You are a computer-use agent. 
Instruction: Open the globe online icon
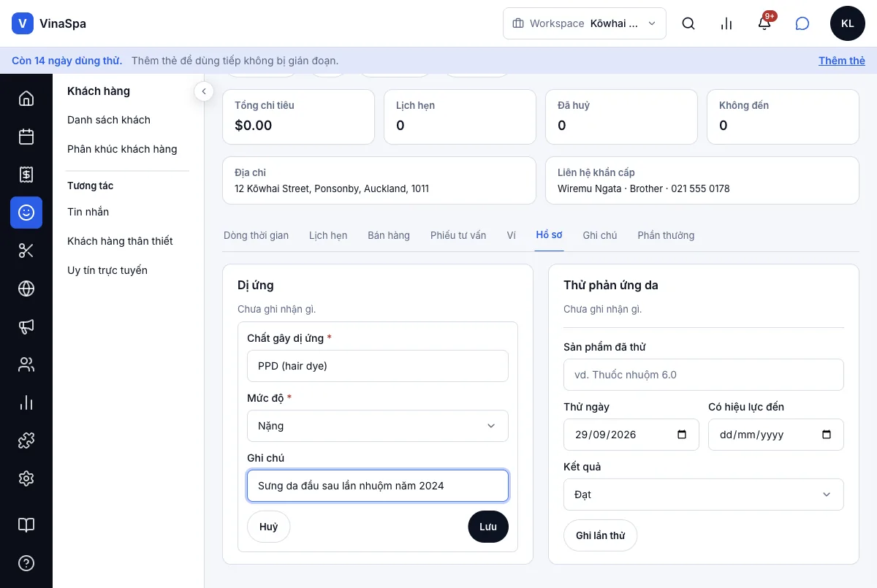point(26,289)
